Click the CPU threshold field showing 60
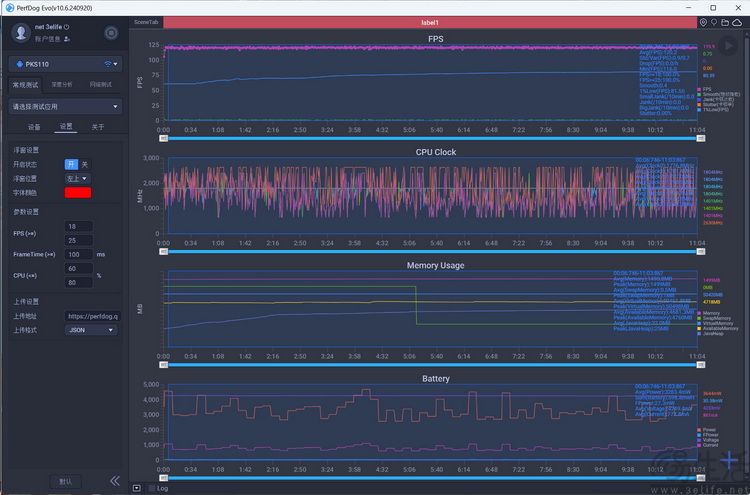 [78, 269]
